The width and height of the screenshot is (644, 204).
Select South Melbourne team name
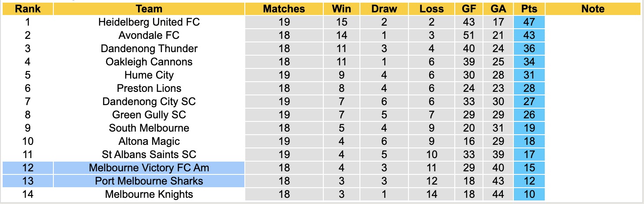pyautogui.click(x=149, y=128)
